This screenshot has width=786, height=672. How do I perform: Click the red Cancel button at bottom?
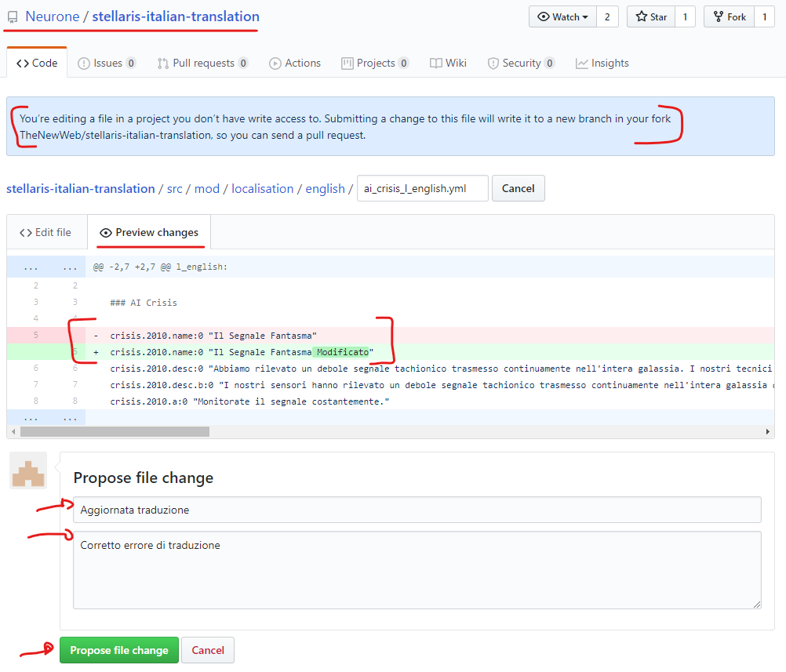[208, 650]
